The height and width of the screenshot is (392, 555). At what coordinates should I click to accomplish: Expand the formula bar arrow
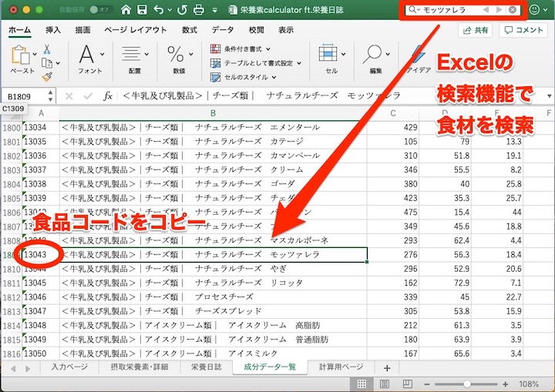549,95
